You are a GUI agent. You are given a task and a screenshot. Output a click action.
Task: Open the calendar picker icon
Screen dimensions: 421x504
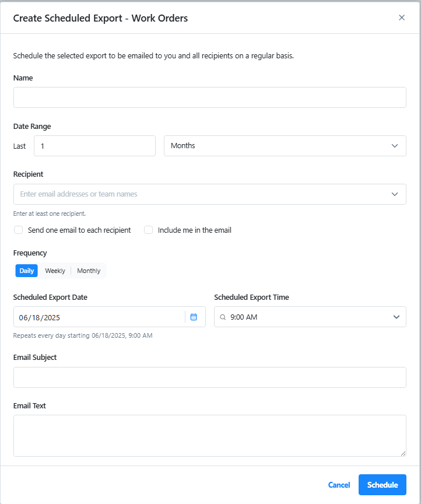(x=194, y=317)
